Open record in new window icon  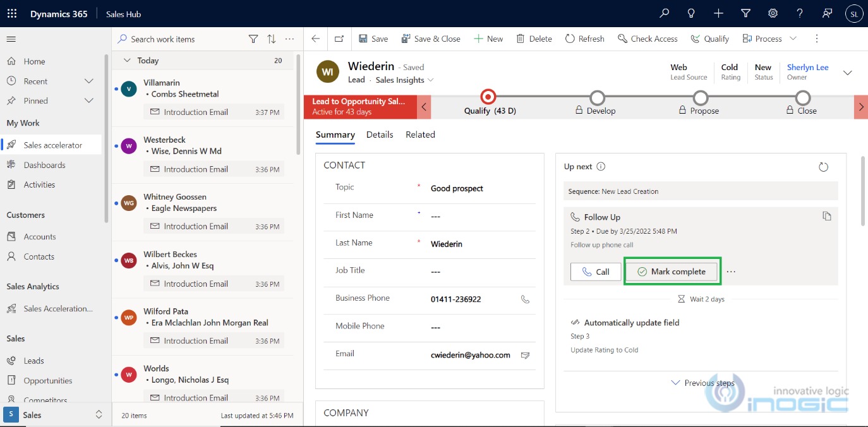click(339, 39)
